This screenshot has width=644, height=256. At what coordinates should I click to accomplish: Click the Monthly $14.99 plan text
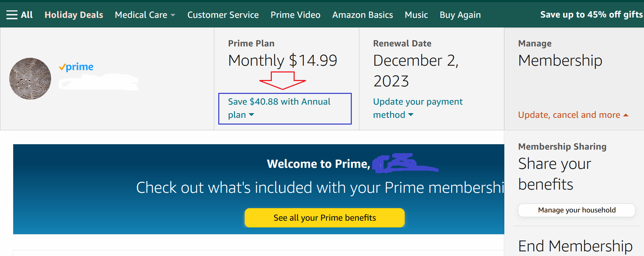pos(283,60)
